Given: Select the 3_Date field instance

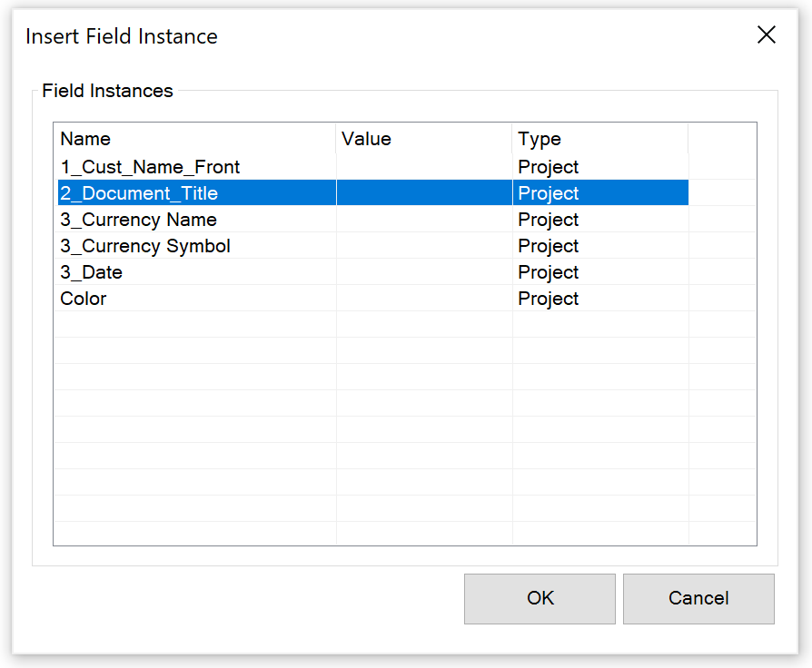Looking at the screenshot, I should pyautogui.click(x=373, y=272).
